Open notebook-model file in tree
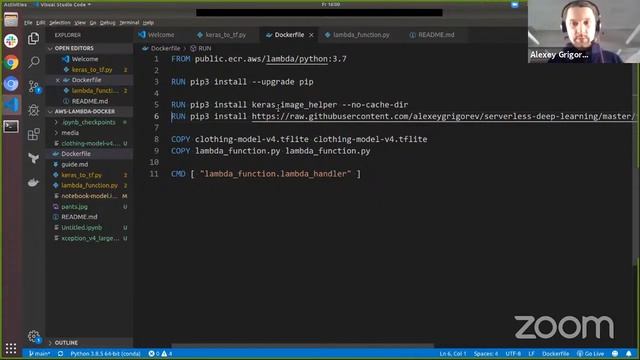 (89, 196)
